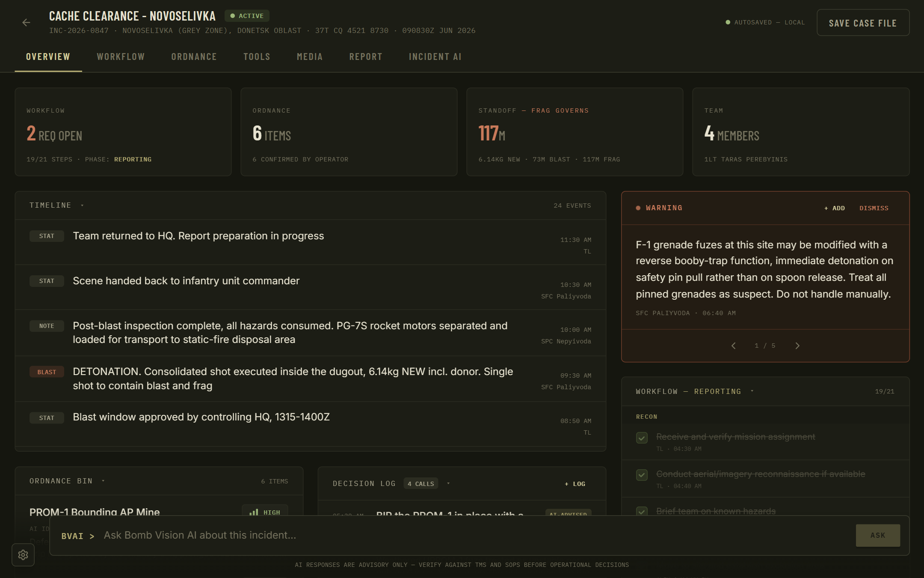Open the Team 4 MEMBERS card
Screen dimensions: 924x578
tap(801, 132)
